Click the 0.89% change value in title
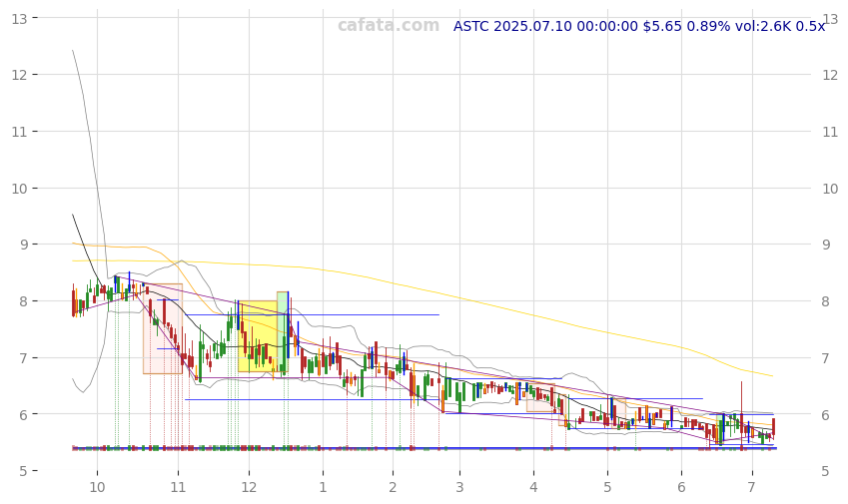848x504 pixels. coord(708,26)
